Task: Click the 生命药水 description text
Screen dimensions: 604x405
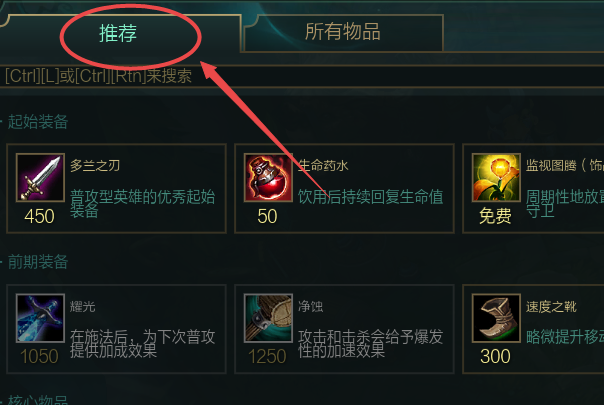Action: pyautogui.click(x=371, y=197)
